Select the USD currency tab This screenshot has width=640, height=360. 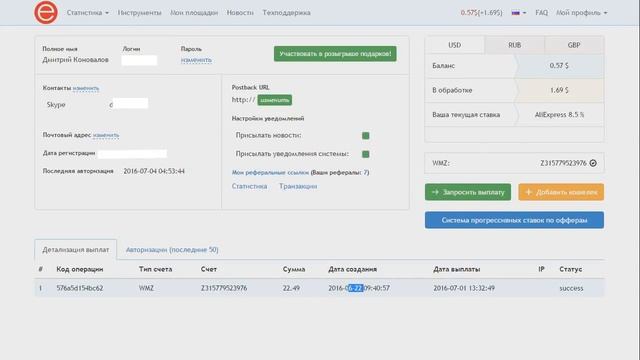(x=455, y=45)
